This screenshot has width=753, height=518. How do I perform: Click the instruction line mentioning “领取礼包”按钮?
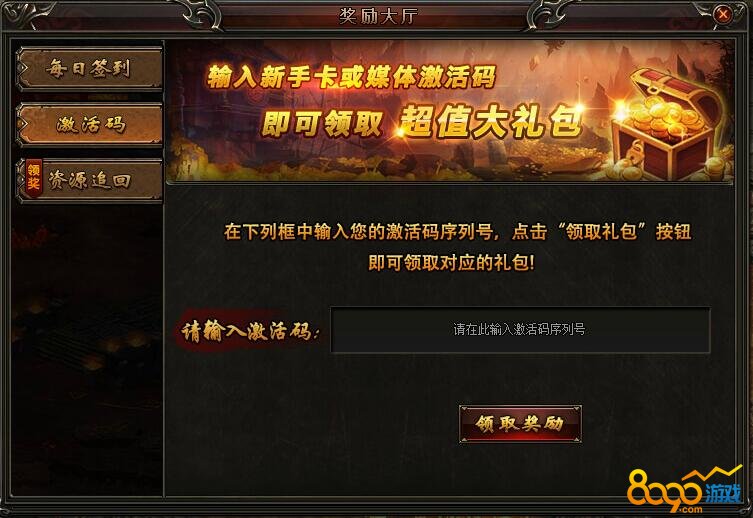[457, 232]
